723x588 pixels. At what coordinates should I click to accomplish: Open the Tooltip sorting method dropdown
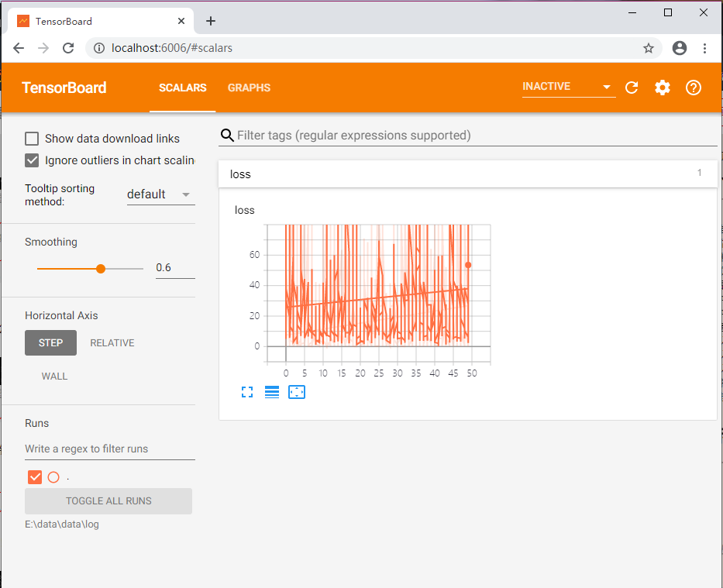160,194
